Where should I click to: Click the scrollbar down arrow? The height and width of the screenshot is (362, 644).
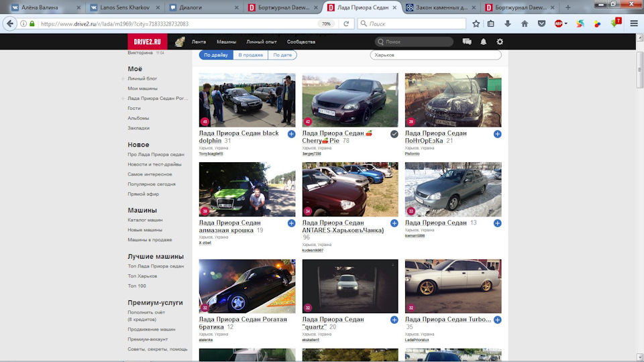[639, 357]
